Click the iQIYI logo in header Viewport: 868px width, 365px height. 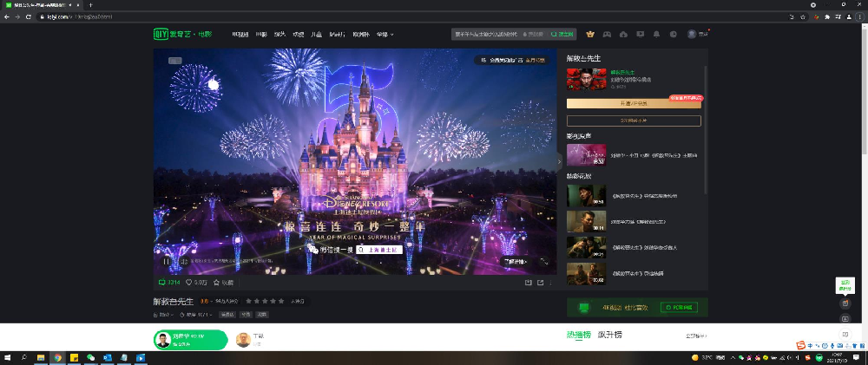pos(182,35)
